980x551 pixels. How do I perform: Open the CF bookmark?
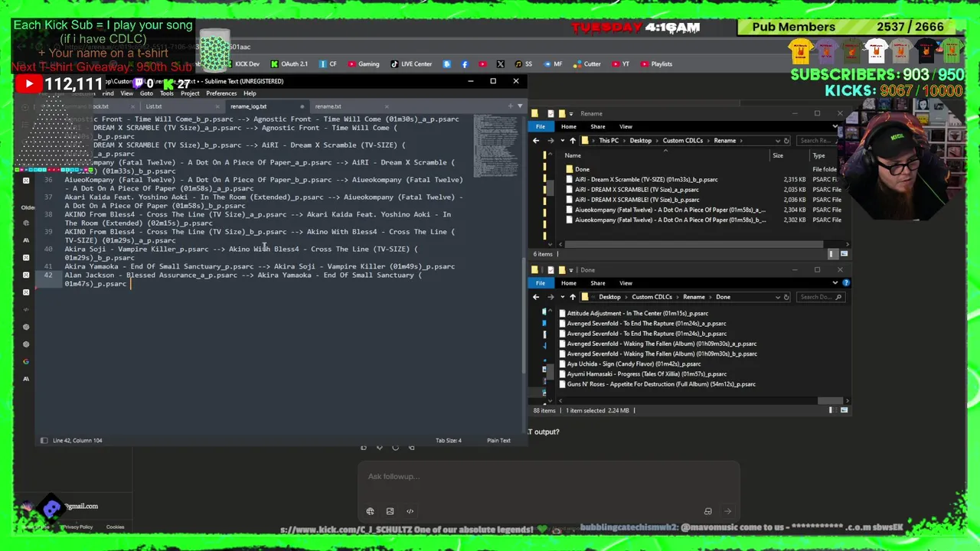(x=328, y=64)
